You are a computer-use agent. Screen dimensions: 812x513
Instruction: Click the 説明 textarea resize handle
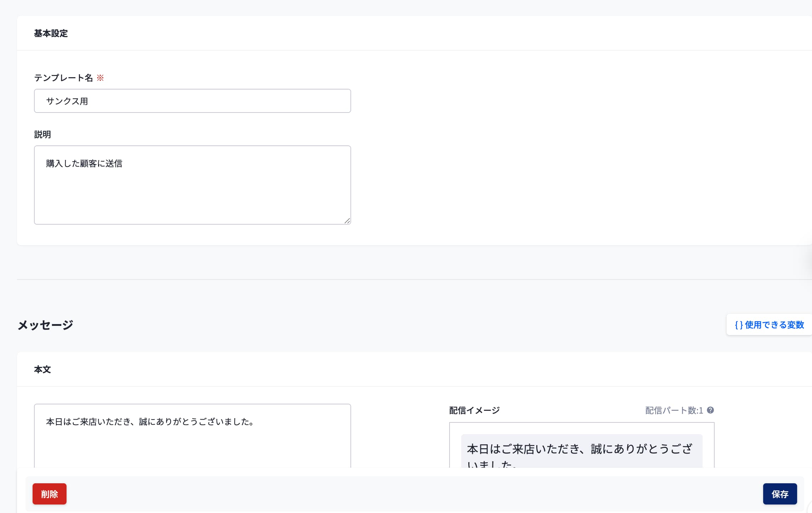tap(347, 221)
